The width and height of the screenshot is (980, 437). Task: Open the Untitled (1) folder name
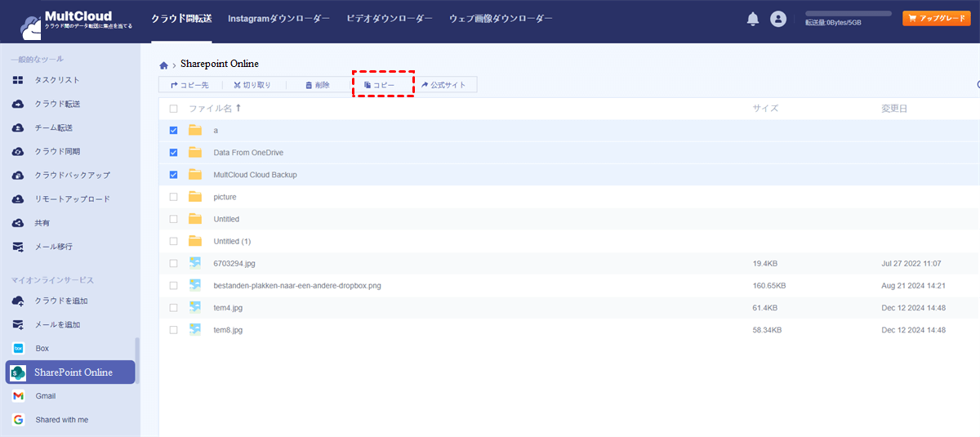click(x=232, y=241)
